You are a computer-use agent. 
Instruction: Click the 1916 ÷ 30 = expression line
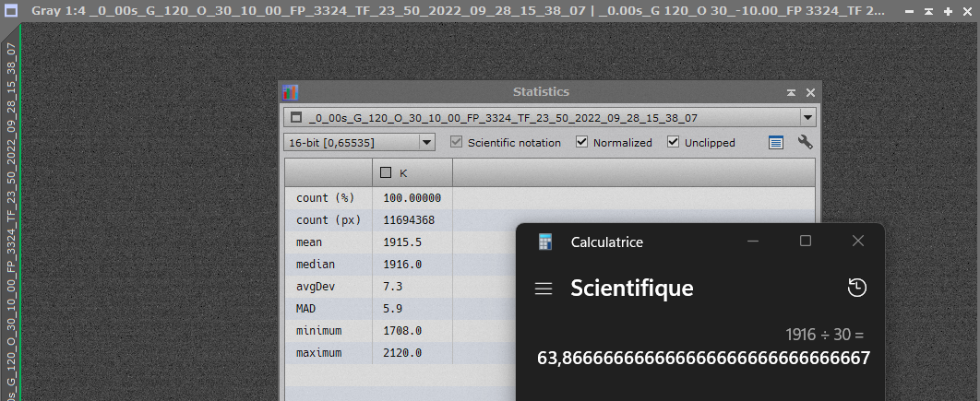824,334
